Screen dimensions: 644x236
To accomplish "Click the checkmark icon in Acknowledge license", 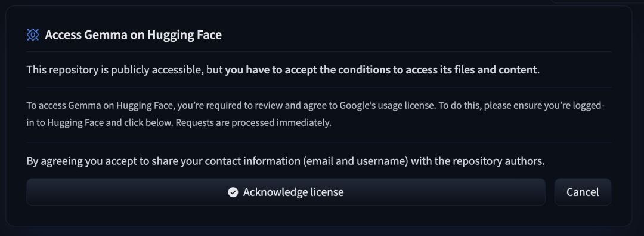I will pos(233,192).
